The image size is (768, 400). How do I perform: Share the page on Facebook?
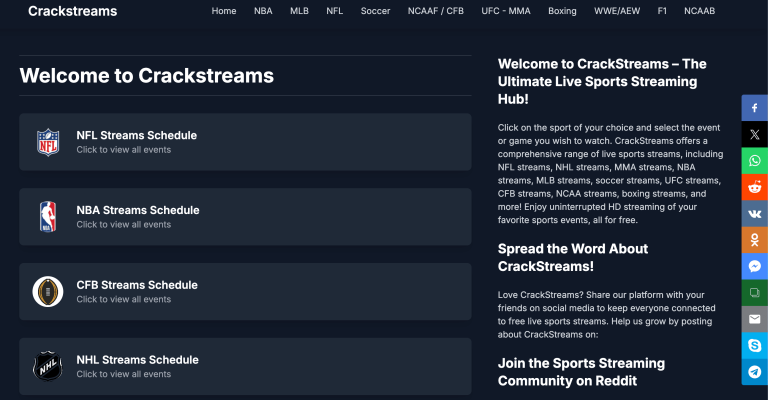(x=754, y=107)
